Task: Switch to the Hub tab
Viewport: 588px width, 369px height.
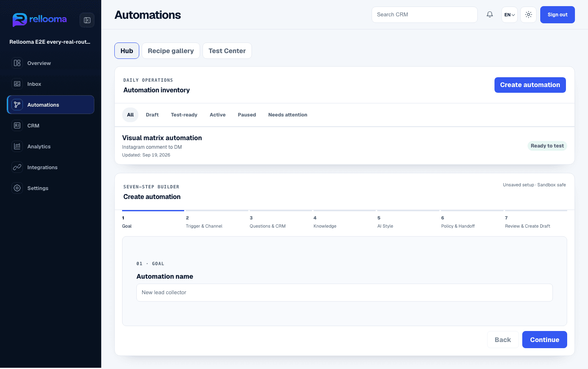Action: pyautogui.click(x=127, y=51)
